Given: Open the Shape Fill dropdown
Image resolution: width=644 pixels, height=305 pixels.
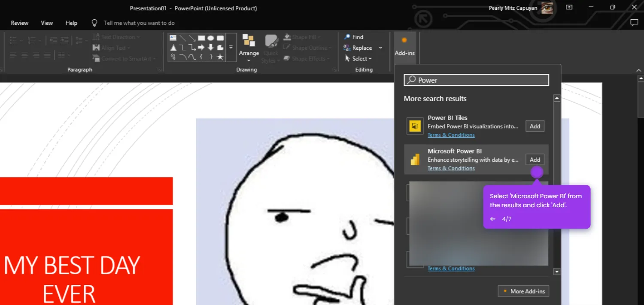Looking at the screenshot, I should (x=302, y=37).
